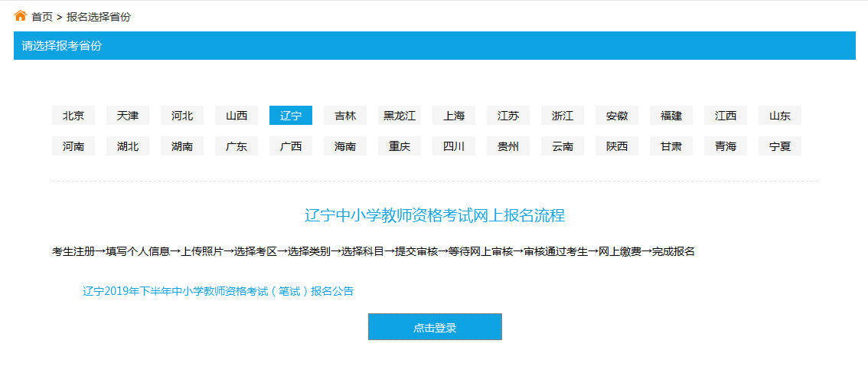This screenshot has width=868, height=370.
Task: Click the registration steps text starting 考生注册
Action: 373,251
